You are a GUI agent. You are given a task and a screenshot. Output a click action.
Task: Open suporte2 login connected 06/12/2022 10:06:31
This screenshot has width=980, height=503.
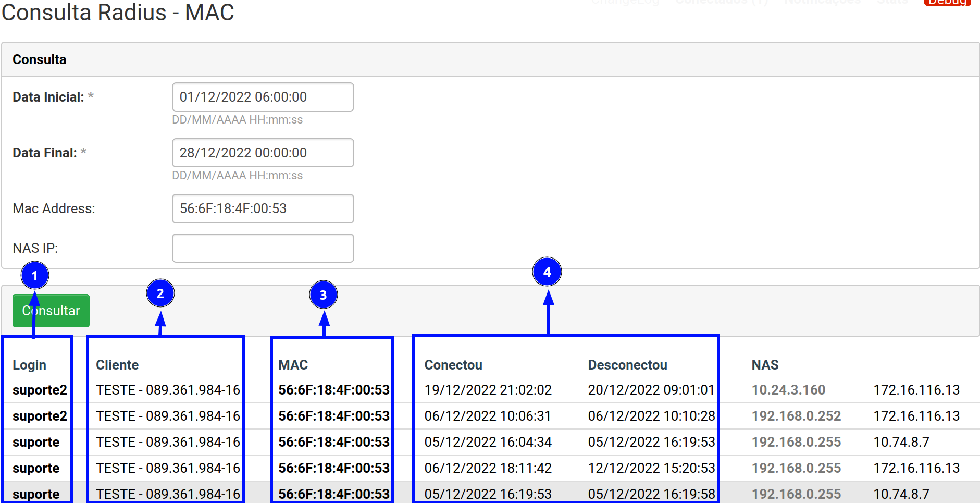pos(40,416)
